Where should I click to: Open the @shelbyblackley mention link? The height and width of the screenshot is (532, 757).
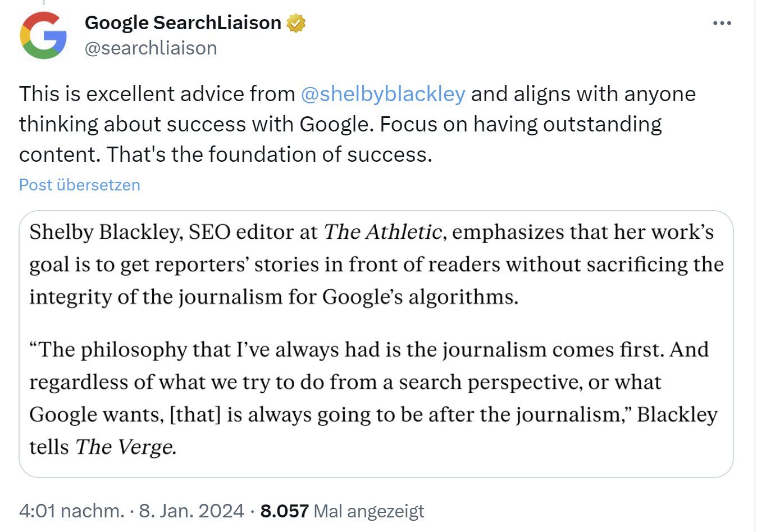(x=383, y=94)
